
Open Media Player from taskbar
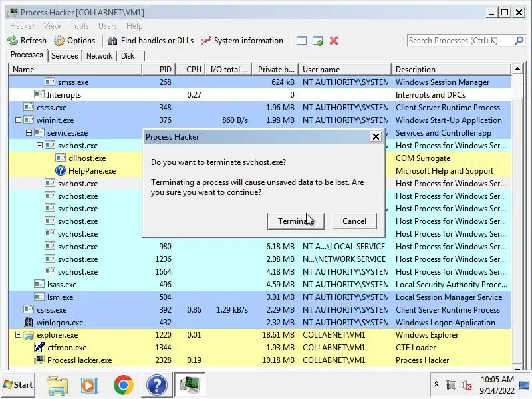90,385
